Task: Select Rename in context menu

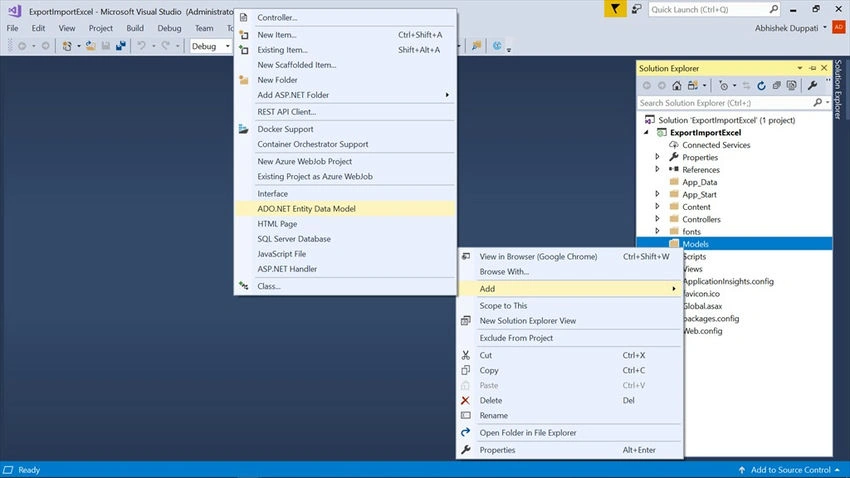Action: [x=569, y=416]
